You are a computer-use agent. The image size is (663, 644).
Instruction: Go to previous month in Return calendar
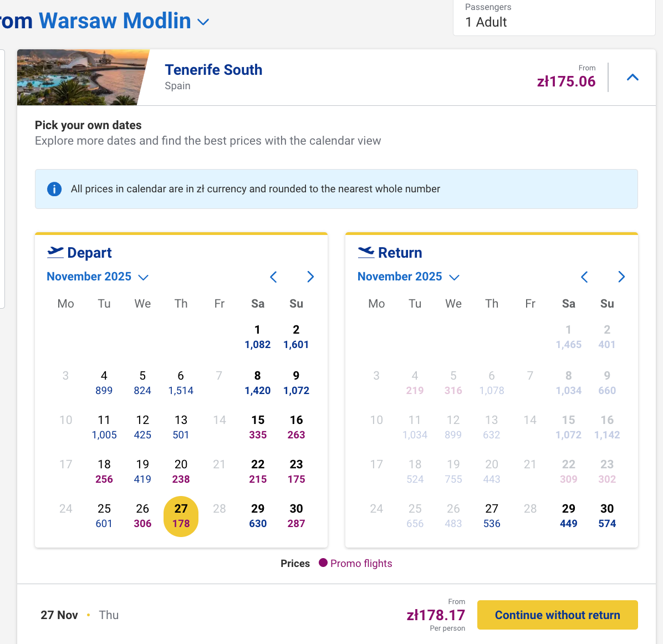(x=584, y=277)
